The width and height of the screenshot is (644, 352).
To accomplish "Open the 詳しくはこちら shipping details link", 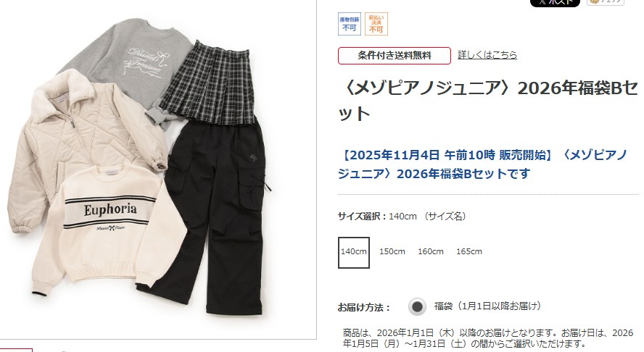I will click(x=487, y=54).
